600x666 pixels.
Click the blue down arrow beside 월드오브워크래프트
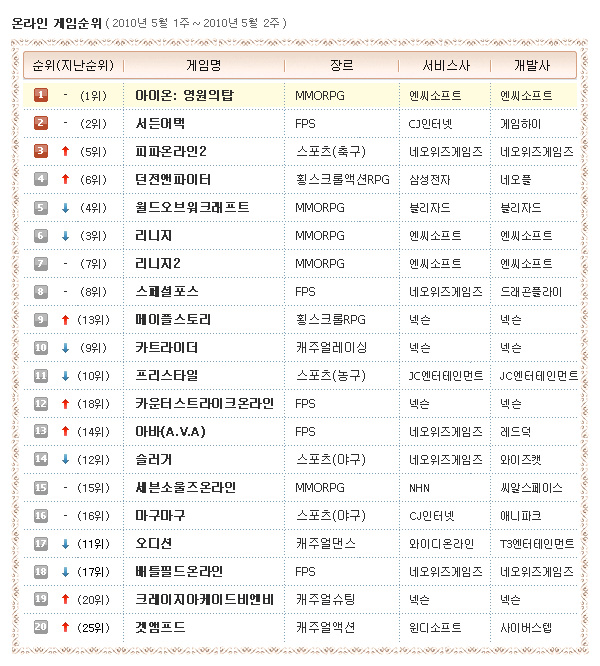pyautogui.click(x=65, y=207)
